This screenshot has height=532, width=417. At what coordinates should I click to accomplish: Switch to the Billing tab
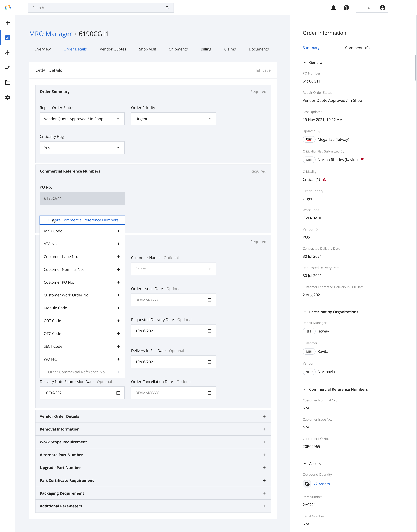[x=206, y=49]
